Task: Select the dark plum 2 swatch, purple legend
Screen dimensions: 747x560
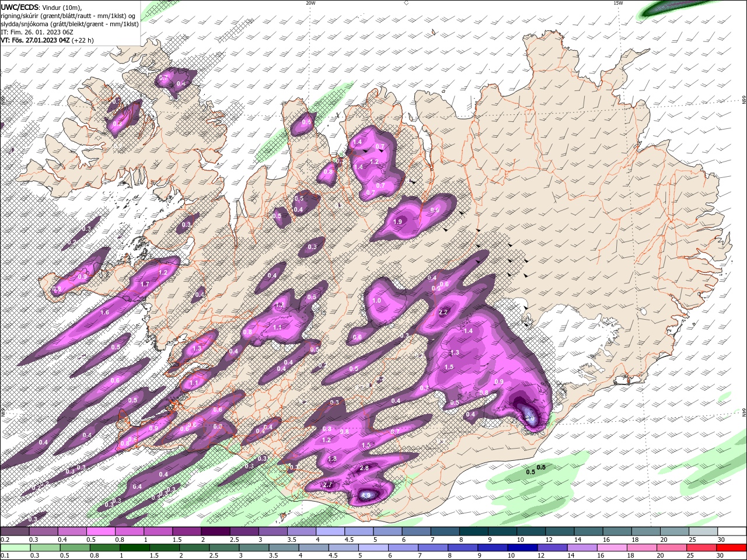Action: (x=215, y=531)
